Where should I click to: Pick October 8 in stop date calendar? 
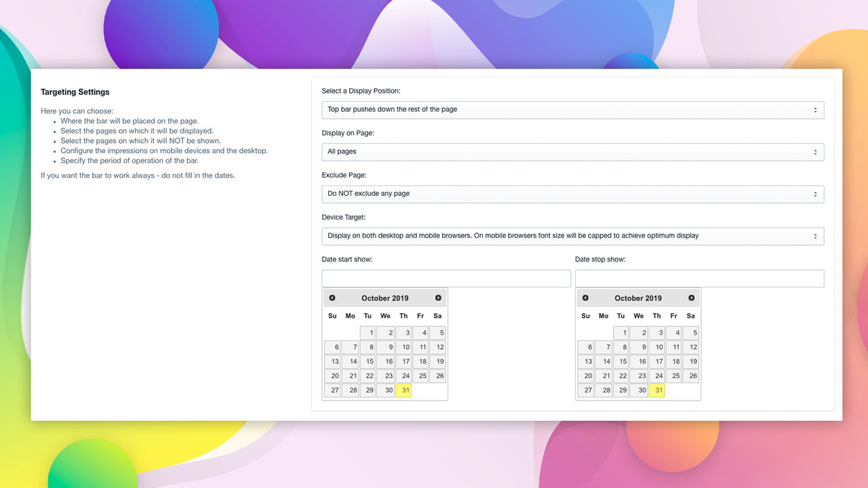(621, 347)
